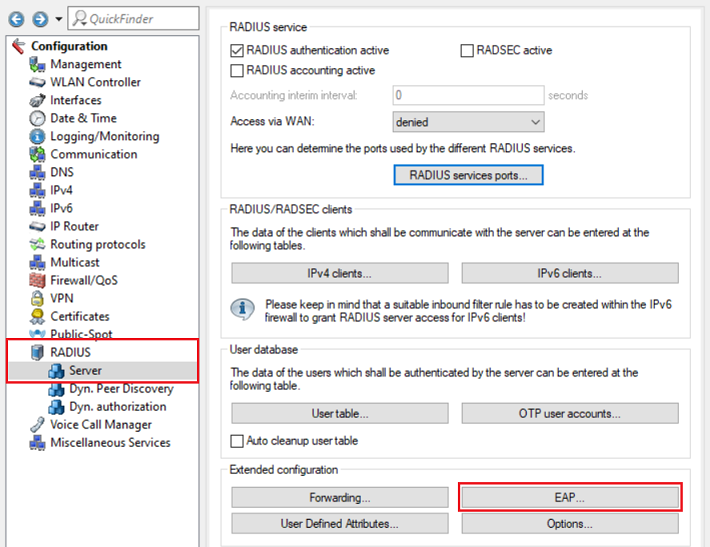This screenshot has height=547, width=710.
Task: Open the navigation history dropdown arrow
Action: (58, 19)
